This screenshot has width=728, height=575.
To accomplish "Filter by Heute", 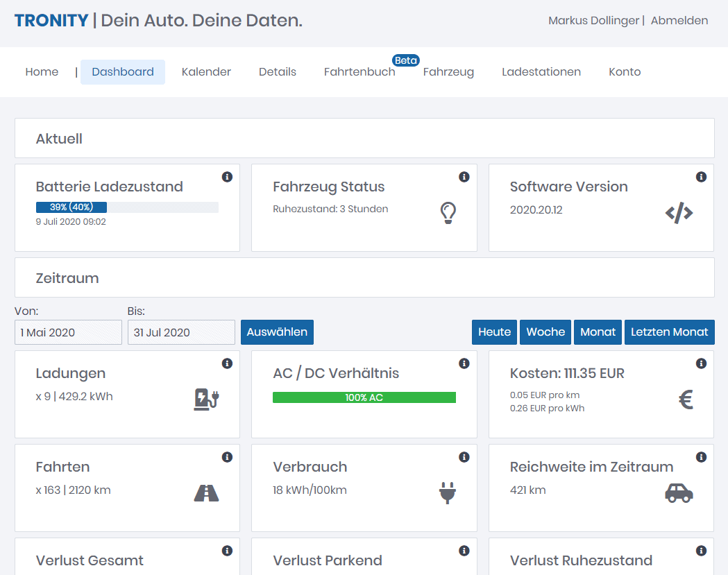I will pyautogui.click(x=494, y=332).
